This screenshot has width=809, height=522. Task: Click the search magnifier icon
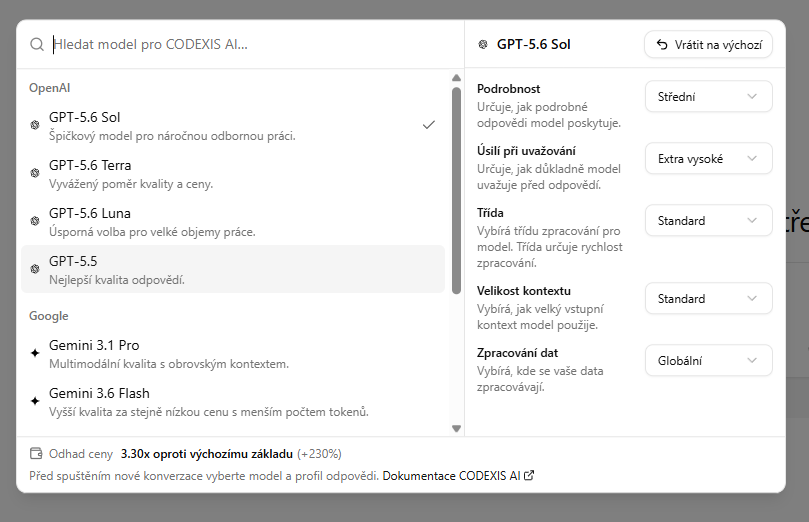tap(37, 44)
